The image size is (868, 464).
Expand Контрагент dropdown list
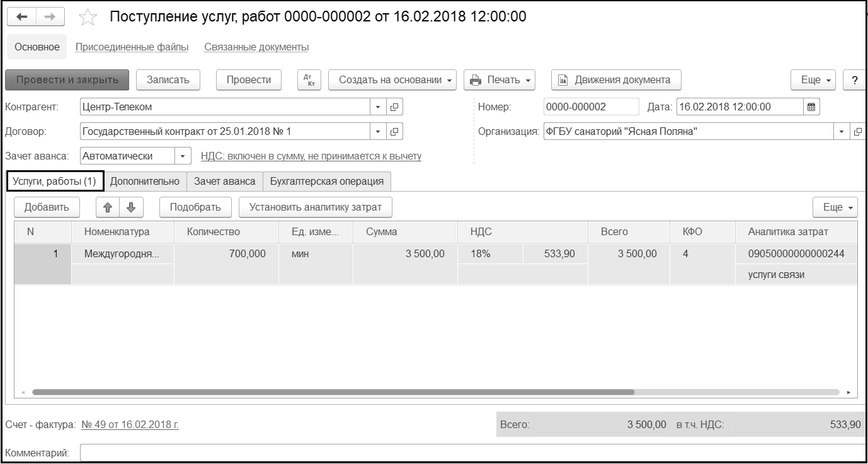[x=379, y=107]
